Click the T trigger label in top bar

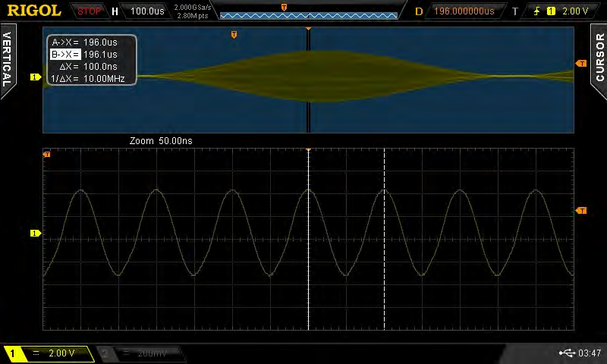pyautogui.click(x=515, y=11)
